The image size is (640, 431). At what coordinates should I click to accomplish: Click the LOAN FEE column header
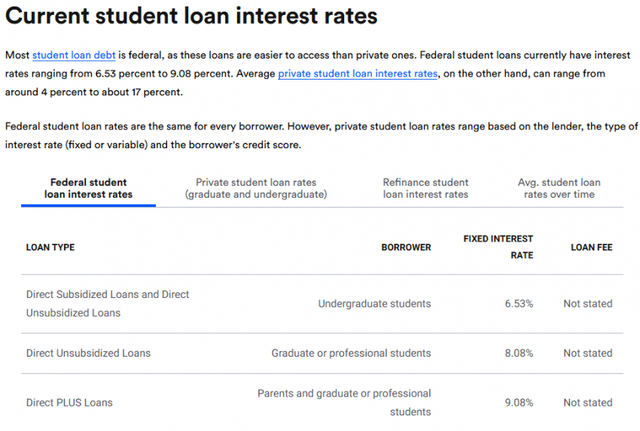591,247
